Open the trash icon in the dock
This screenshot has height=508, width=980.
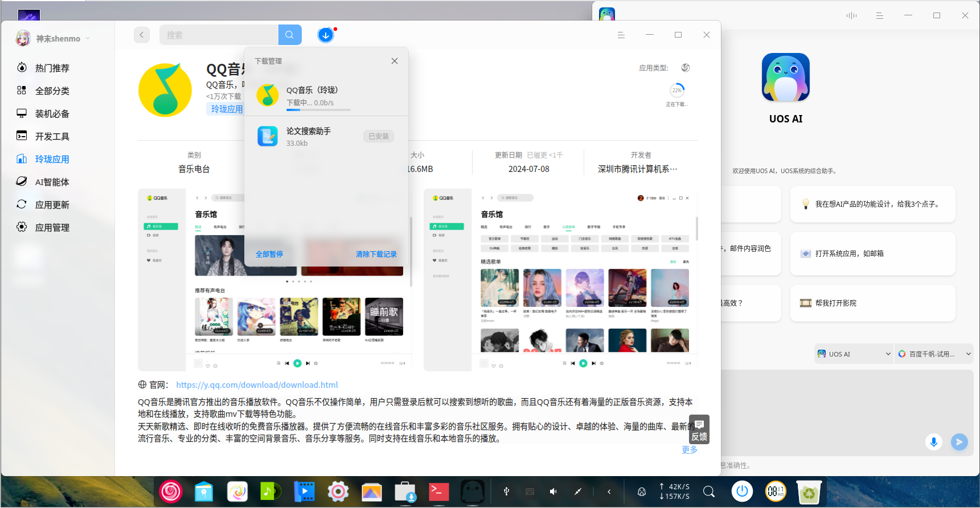[809, 491]
